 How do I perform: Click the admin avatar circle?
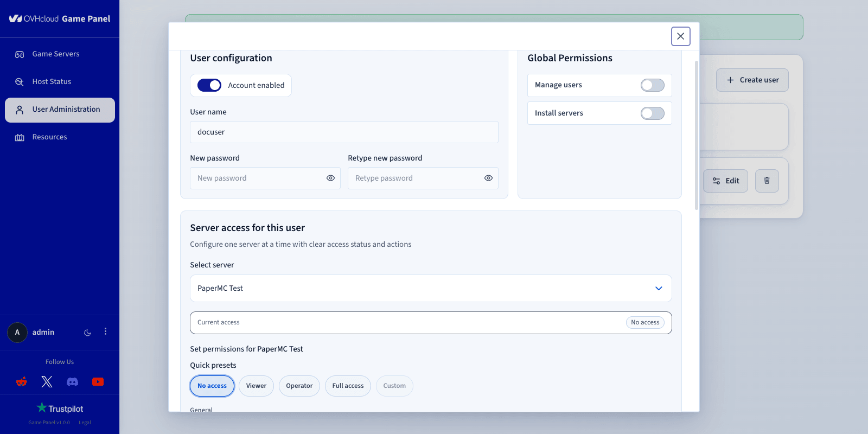click(x=17, y=333)
